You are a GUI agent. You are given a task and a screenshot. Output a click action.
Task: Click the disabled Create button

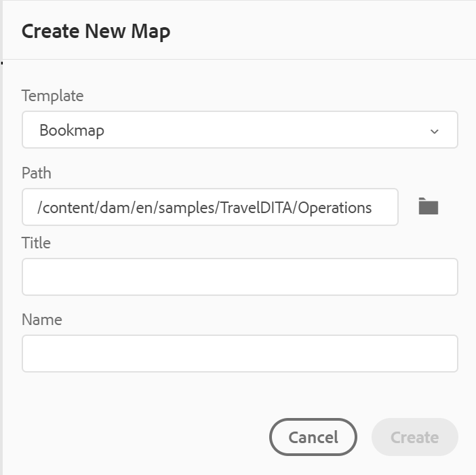click(x=415, y=437)
